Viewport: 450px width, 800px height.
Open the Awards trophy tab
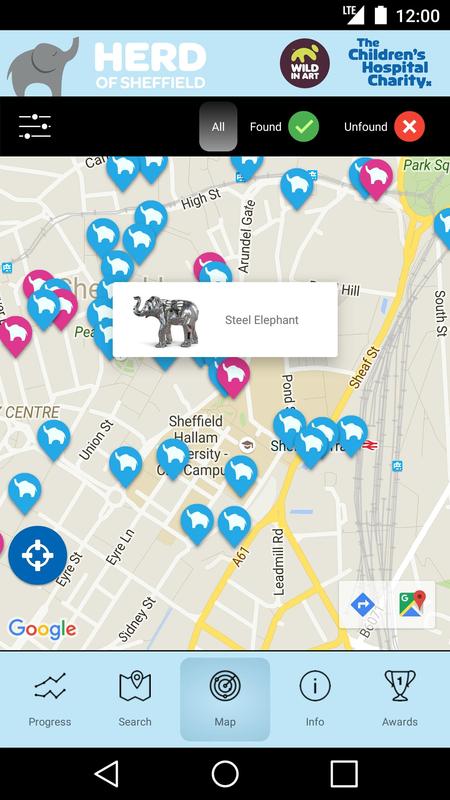click(400, 699)
